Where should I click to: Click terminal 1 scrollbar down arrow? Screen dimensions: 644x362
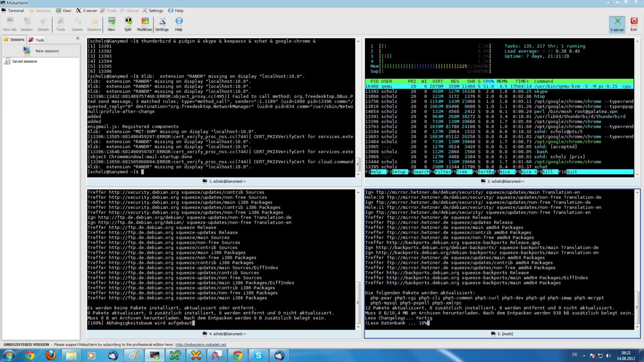coord(358,175)
